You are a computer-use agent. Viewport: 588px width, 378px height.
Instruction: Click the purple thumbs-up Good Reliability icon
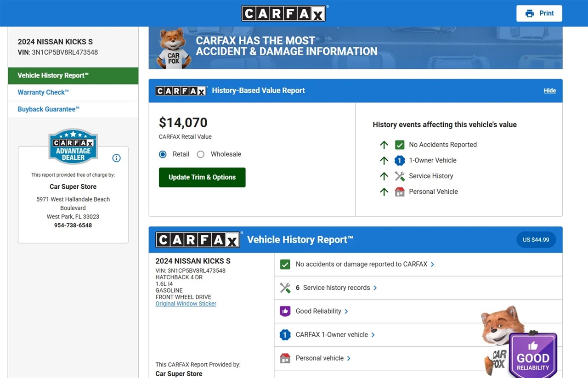(x=285, y=311)
